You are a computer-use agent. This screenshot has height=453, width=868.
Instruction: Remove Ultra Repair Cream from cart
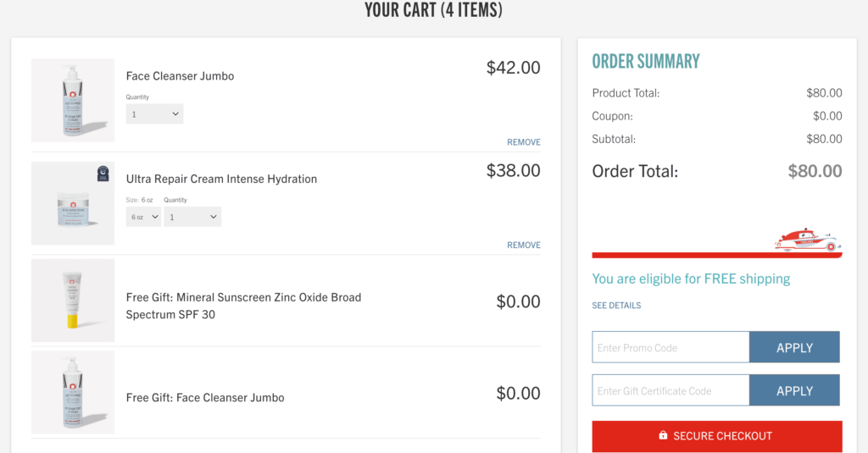[523, 246]
